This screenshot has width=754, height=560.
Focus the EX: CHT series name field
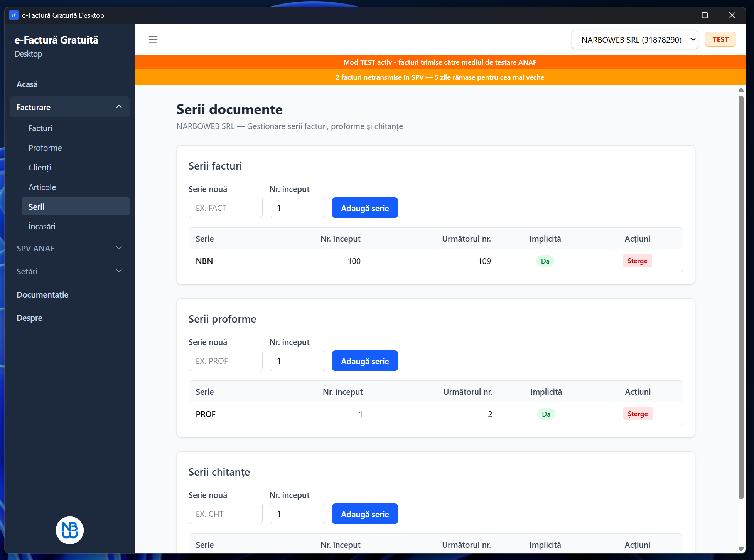tap(225, 514)
